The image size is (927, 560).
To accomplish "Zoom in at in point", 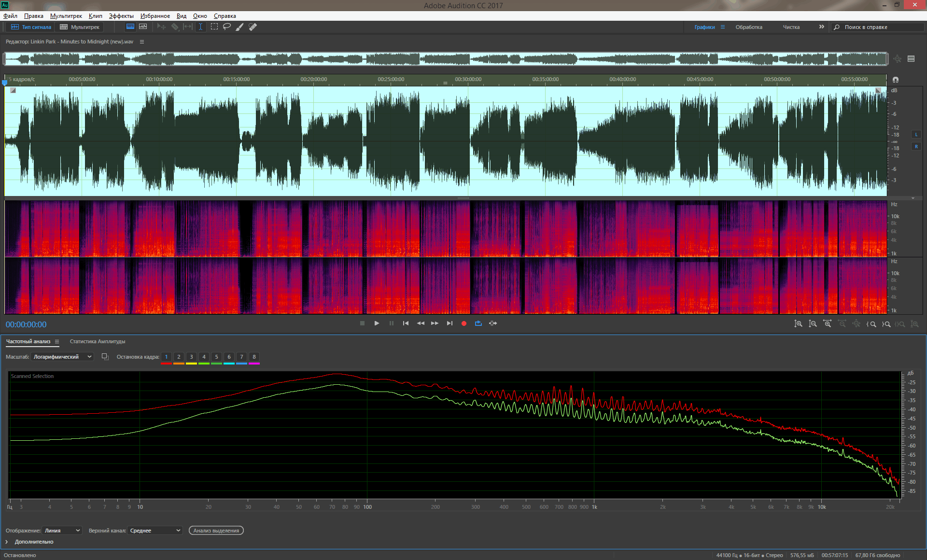I will [871, 324].
